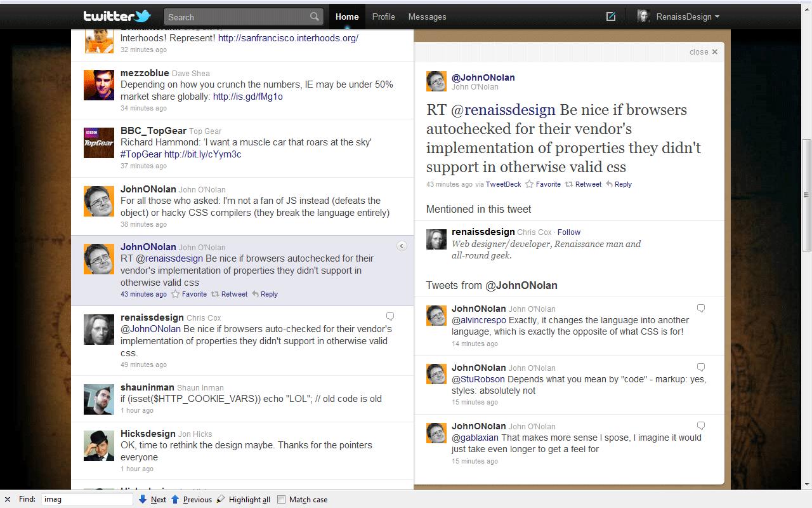Open the Messages tab

pyautogui.click(x=427, y=17)
